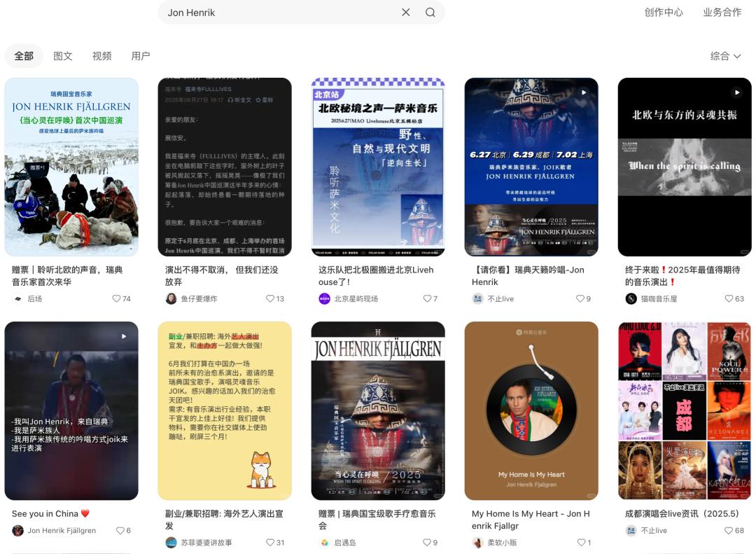Open 北京星屿现场 purple avatar icon
Image resolution: width=756 pixels, height=554 pixels.
coord(324,299)
